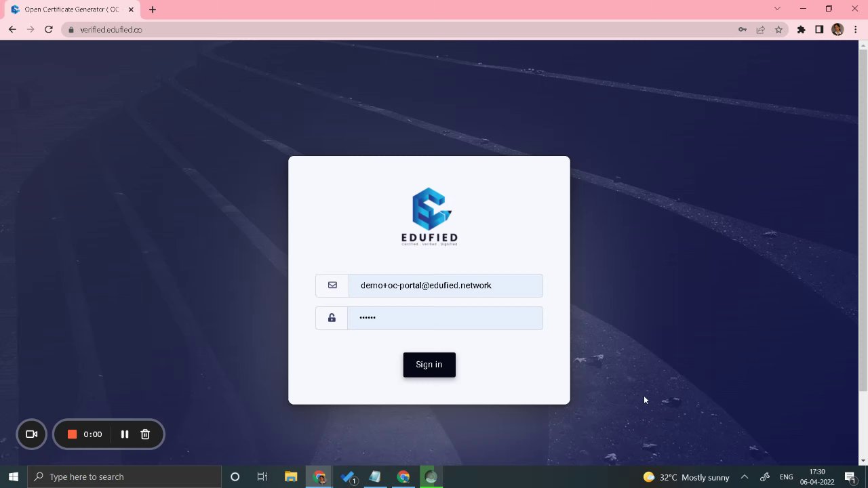868x488 pixels.
Task: Open the weather widget 32°C Mostly sunny
Action: pos(686,477)
